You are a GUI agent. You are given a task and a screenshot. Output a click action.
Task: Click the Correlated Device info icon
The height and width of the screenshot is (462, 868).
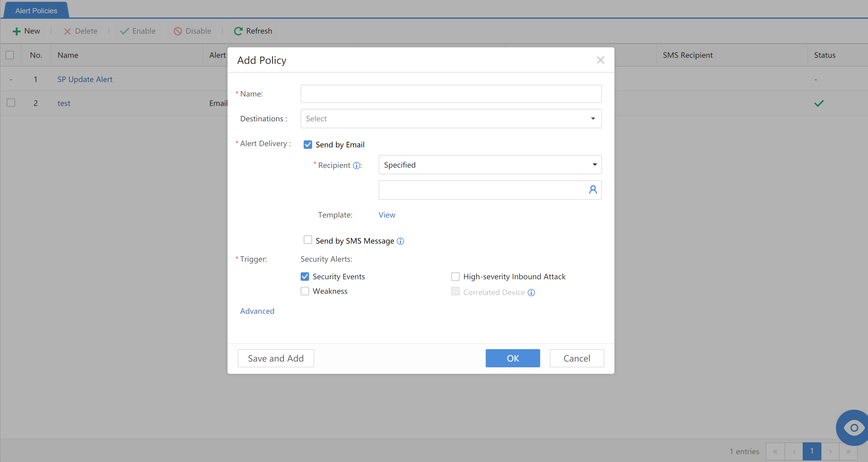click(x=531, y=293)
